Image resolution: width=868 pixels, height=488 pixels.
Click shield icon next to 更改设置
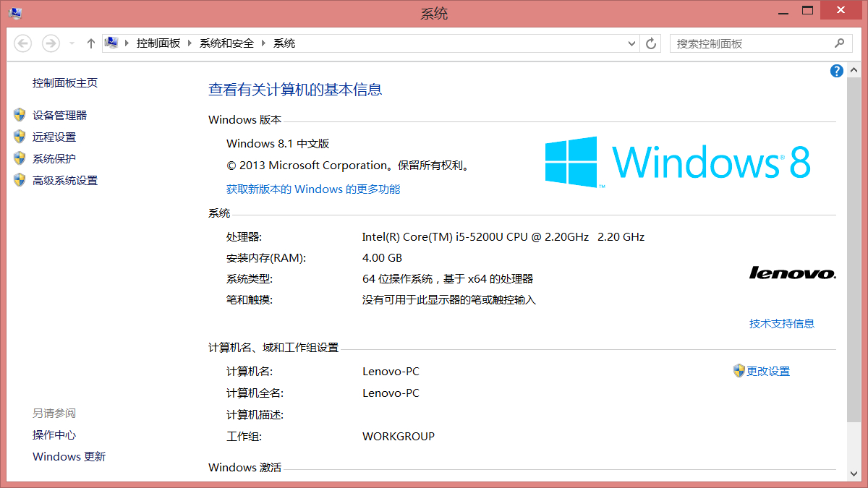coord(739,371)
